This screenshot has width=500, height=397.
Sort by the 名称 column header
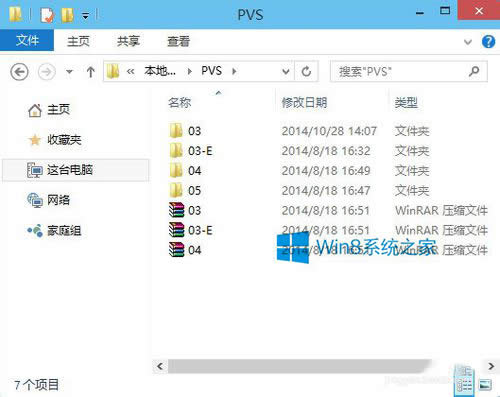pyautogui.click(x=180, y=103)
